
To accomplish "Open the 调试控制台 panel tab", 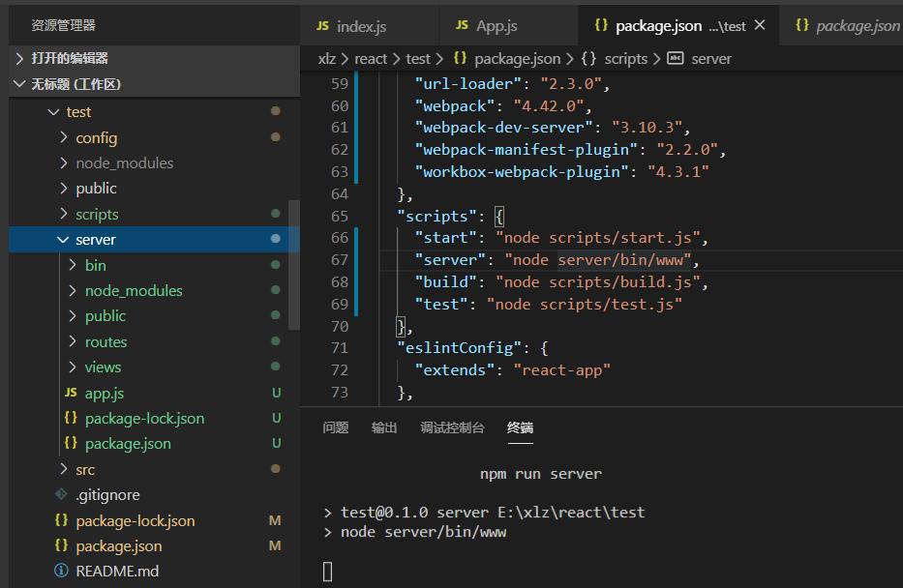I will click(x=452, y=427).
